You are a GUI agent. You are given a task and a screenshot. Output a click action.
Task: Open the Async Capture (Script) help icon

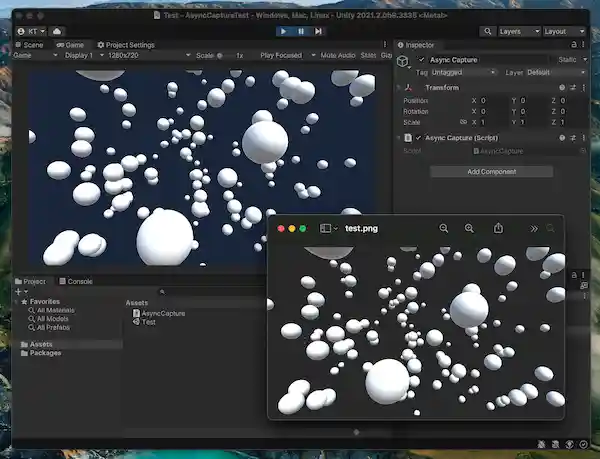point(562,138)
